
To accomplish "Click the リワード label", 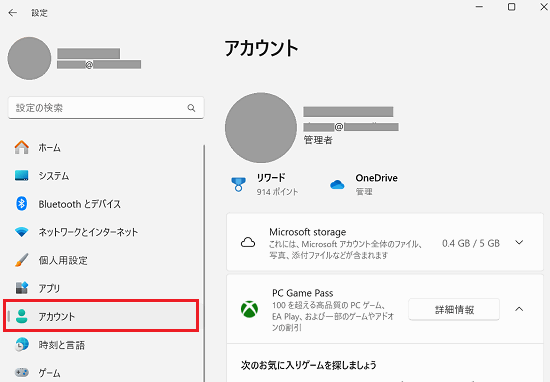I will (271, 178).
